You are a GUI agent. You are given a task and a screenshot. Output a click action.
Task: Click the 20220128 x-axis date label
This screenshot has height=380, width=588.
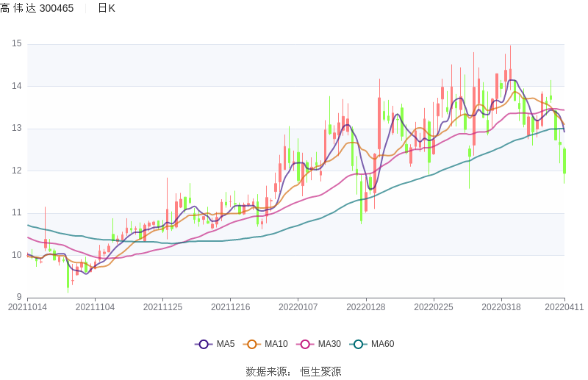pos(365,307)
